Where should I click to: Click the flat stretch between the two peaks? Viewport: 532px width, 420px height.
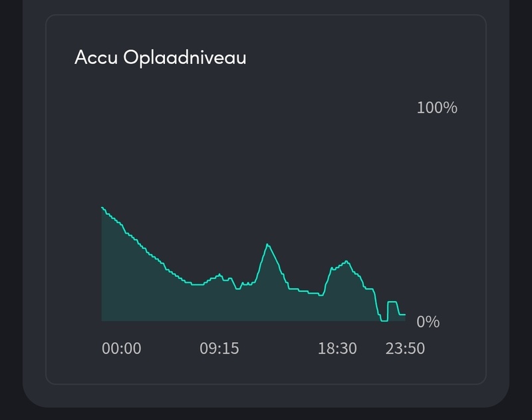pos(305,292)
